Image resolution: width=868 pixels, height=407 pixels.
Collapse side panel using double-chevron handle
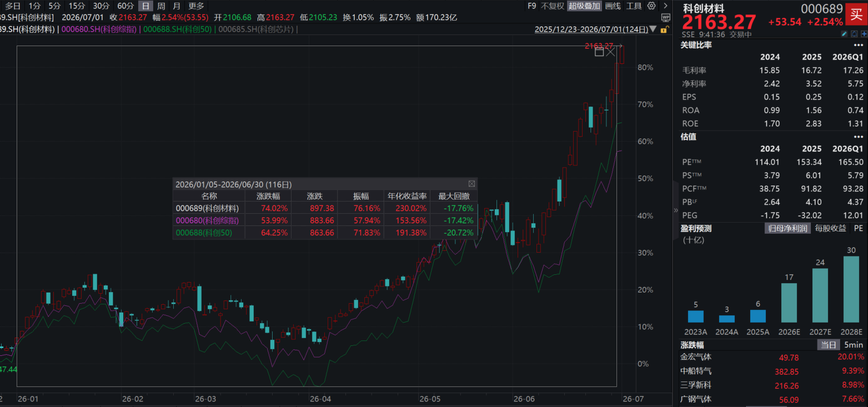click(x=675, y=211)
